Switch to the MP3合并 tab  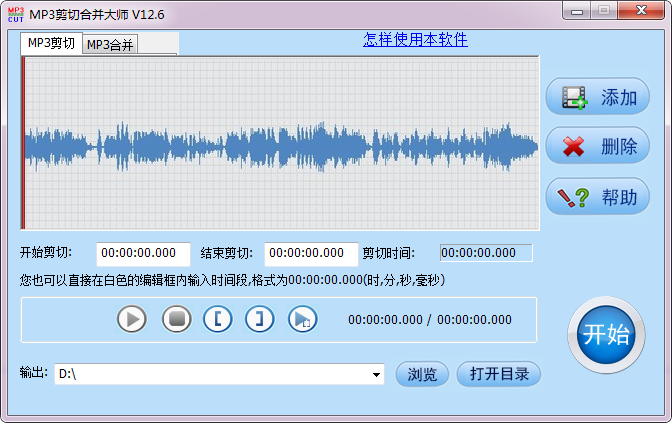tap(110, 45)
